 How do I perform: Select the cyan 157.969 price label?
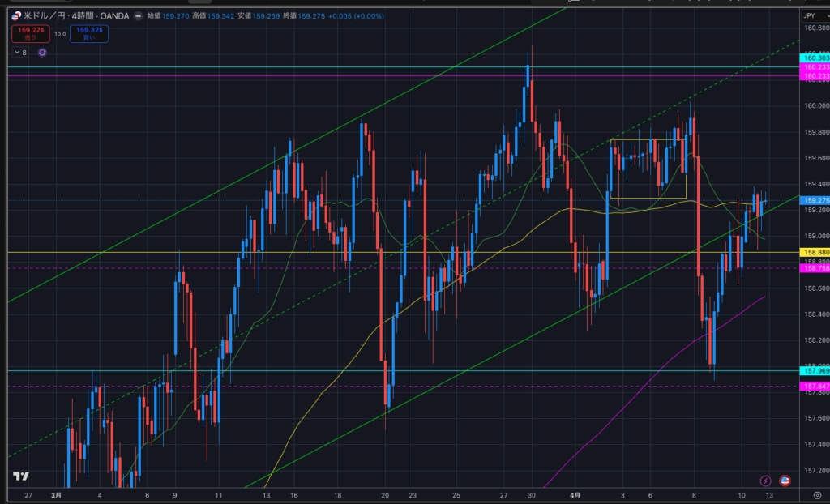pyautogui.click(x=813, y=370)
